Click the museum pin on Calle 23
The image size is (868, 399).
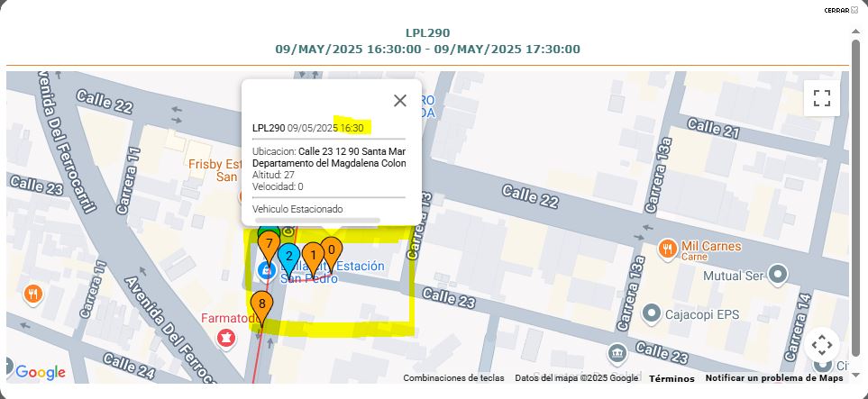[617, 352]
